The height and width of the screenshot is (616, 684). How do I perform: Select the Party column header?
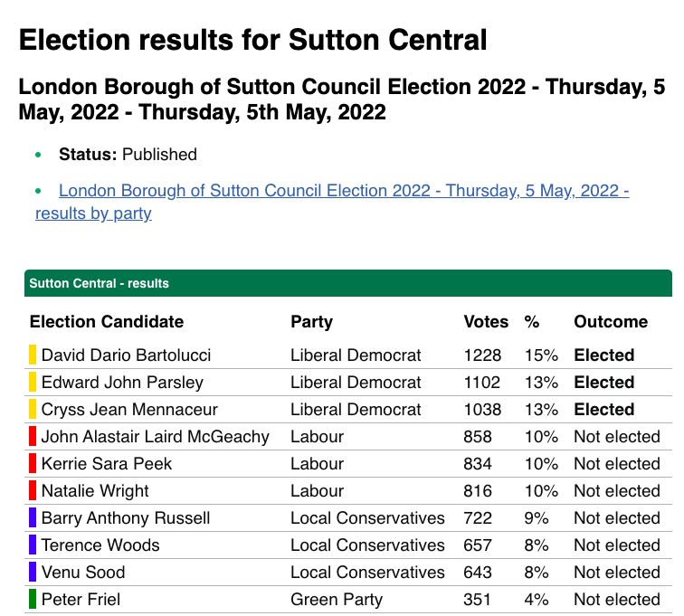click(311, 322)
